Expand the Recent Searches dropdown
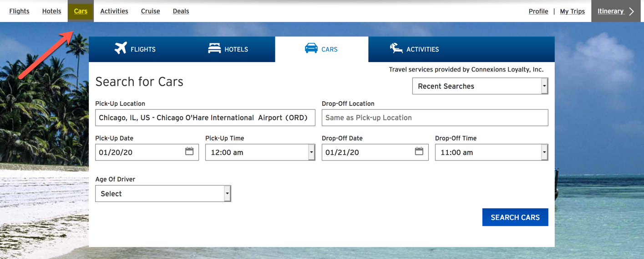Viewport: 644px width, 259px height. [x=480, y=86]
